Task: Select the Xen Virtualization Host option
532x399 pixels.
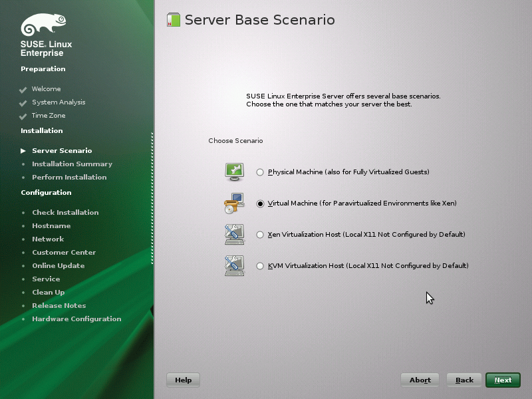Action: 260,234
